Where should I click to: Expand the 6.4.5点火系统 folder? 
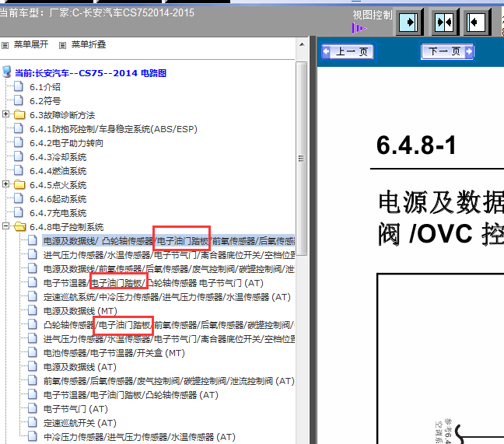5,184
